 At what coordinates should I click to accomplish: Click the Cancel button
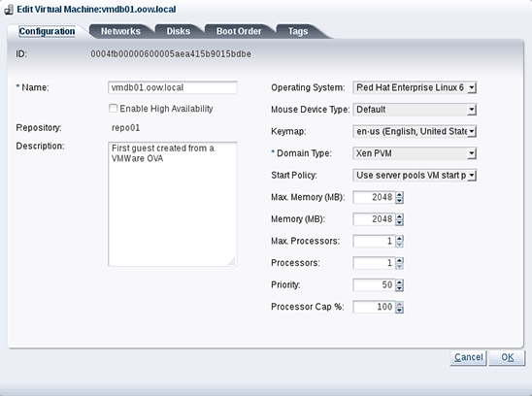468,357
